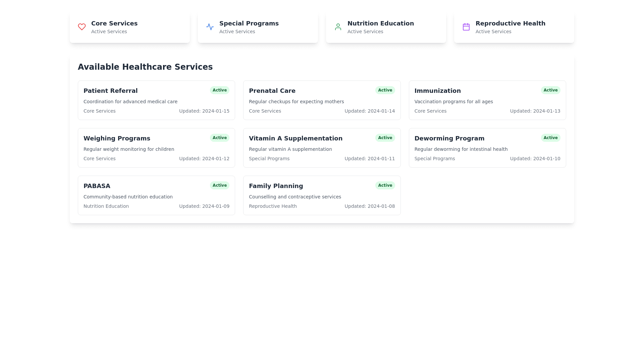Click the purple calendar Reproductive Health icon
644x362 pixels.
(x=466, y=27)
